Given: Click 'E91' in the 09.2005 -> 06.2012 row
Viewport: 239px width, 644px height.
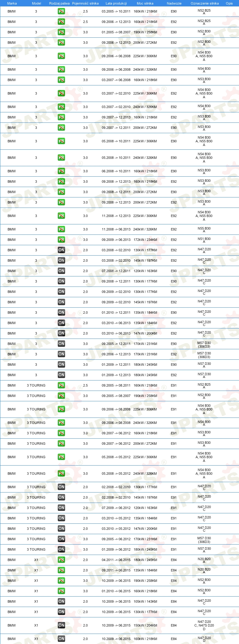Looking at the screenshot, I should (174, 539).
